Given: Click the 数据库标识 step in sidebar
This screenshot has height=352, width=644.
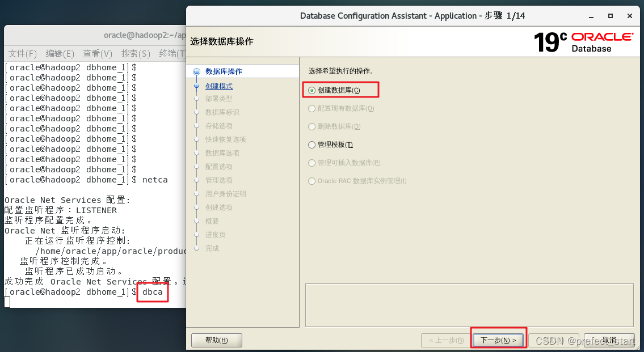Looking at the screenshot, I should 222,112.
